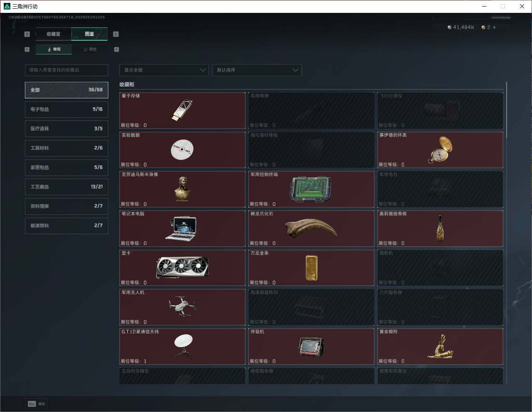This screenshot has height=412, width=532.
Task: Click the locked 飞行记录仪 card
Action: (x=440, y=110)
